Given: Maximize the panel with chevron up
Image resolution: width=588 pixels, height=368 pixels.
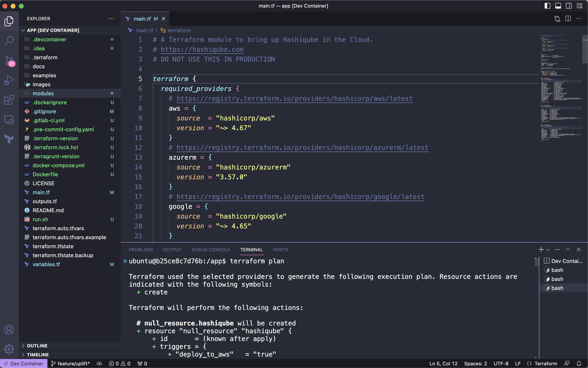Looking at the screenshot, I should pyautogui.click(x=568, y=249).
